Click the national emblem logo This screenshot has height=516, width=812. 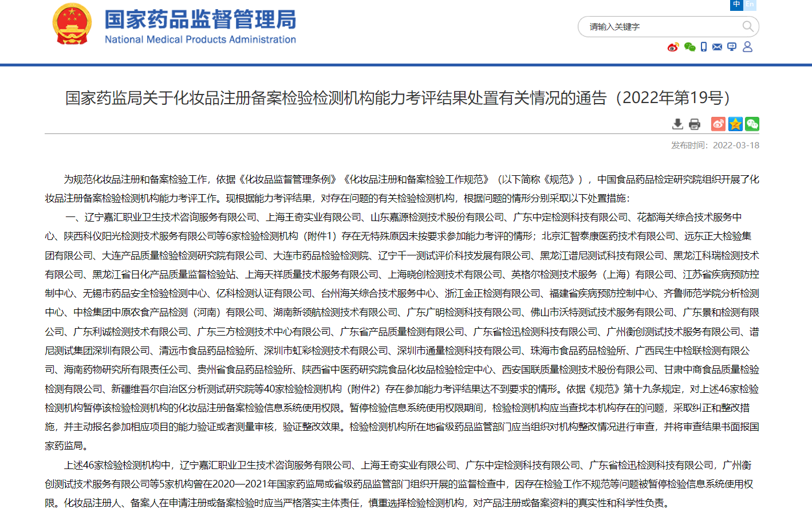72,24
